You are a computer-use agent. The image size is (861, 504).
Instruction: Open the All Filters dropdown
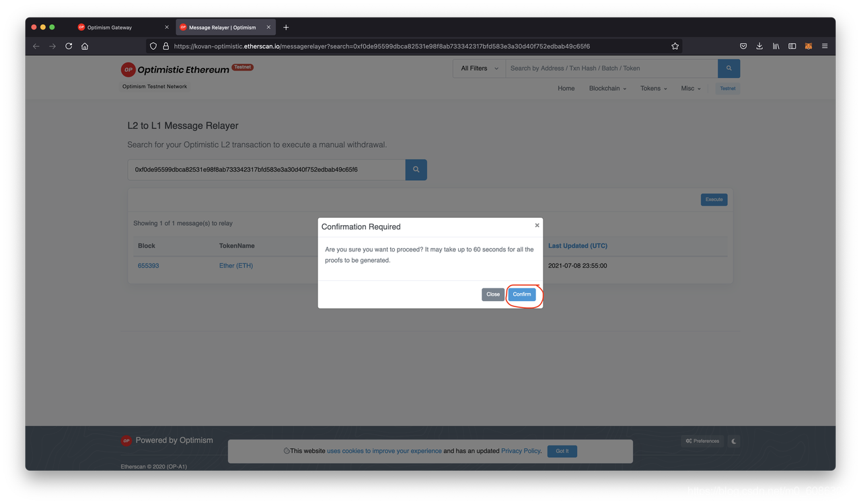pyautogui.click(x=480, y=69)
